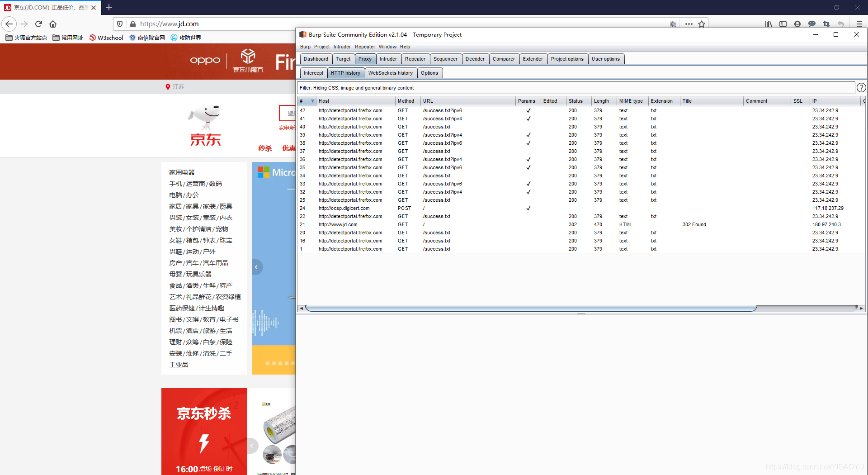Open the Window menu in Burp
This screenshot has width=868, height=475.
tap(387, 47)
